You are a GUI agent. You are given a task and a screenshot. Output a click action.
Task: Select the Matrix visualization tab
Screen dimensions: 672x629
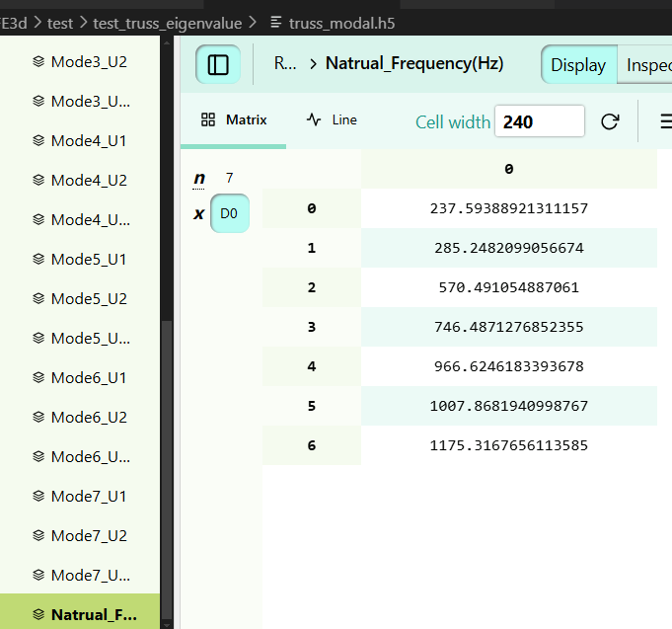234,119
